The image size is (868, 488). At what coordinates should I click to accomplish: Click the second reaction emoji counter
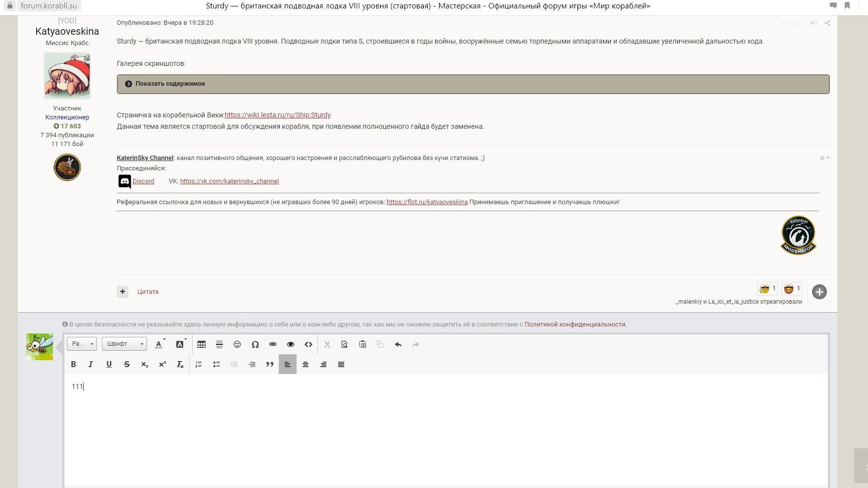point(791,288)
